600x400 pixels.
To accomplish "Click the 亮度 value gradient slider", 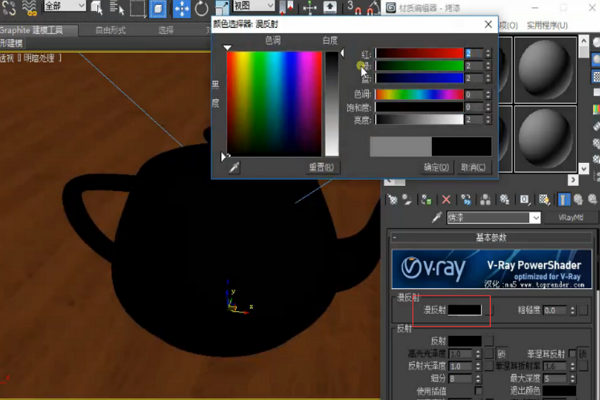I will point(419,120).
